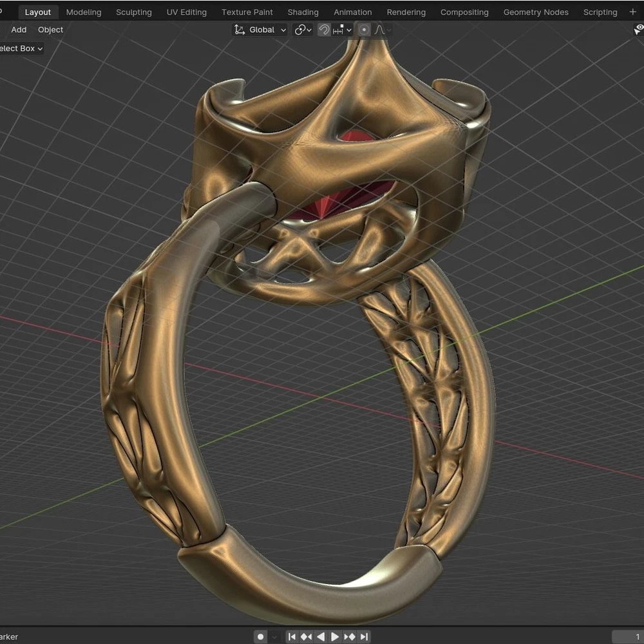
Task: Open the Add menu
Action: click(x=19, y=30)
